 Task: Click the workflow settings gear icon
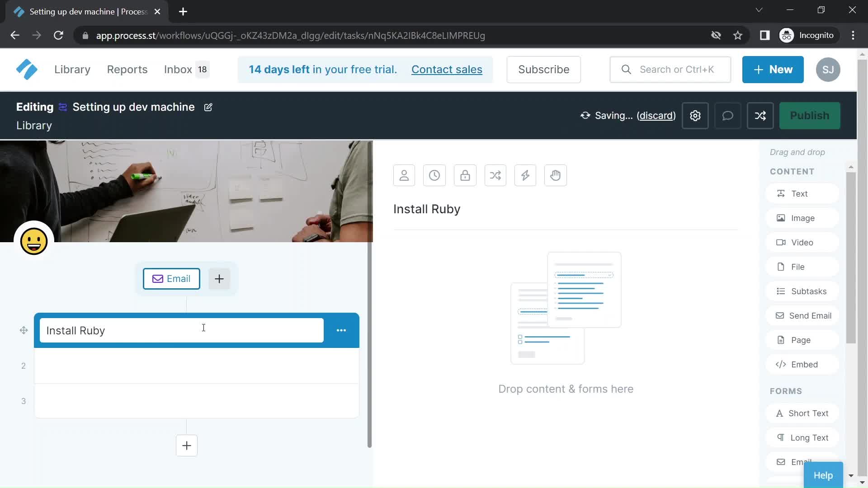click(695, 116)
